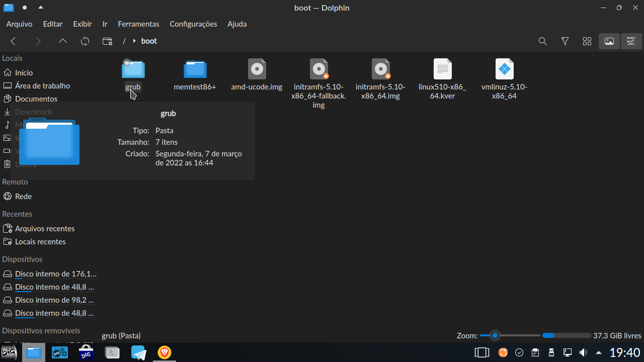
Task: Open the Arquivo menu
Action: (x=19, y=24)
